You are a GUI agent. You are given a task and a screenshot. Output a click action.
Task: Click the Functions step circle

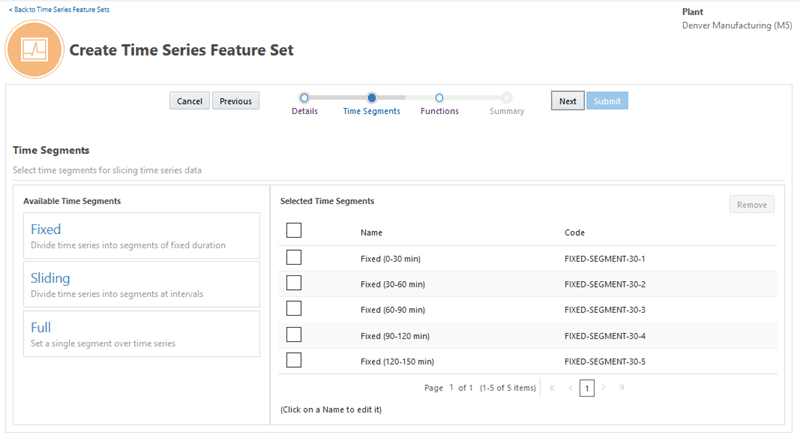click(x=439, y=98)
